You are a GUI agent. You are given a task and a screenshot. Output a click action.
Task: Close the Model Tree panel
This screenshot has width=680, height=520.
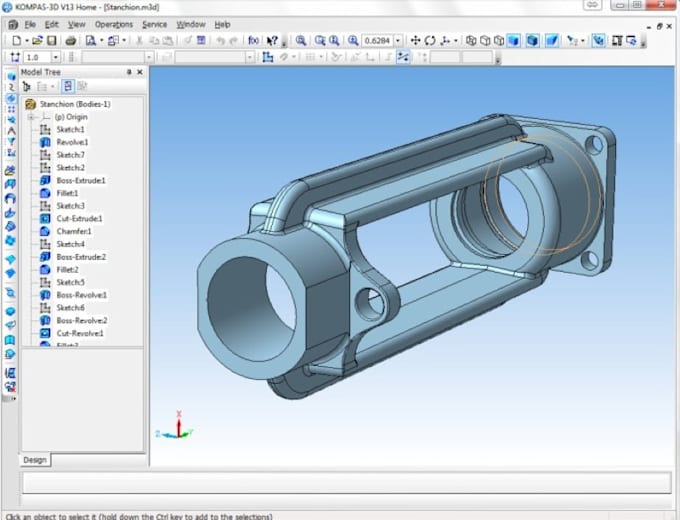click(x=140, y=72)
